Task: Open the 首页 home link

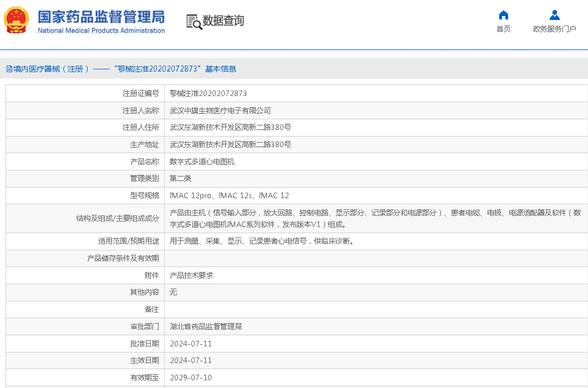Action: [x=503, y=29]
